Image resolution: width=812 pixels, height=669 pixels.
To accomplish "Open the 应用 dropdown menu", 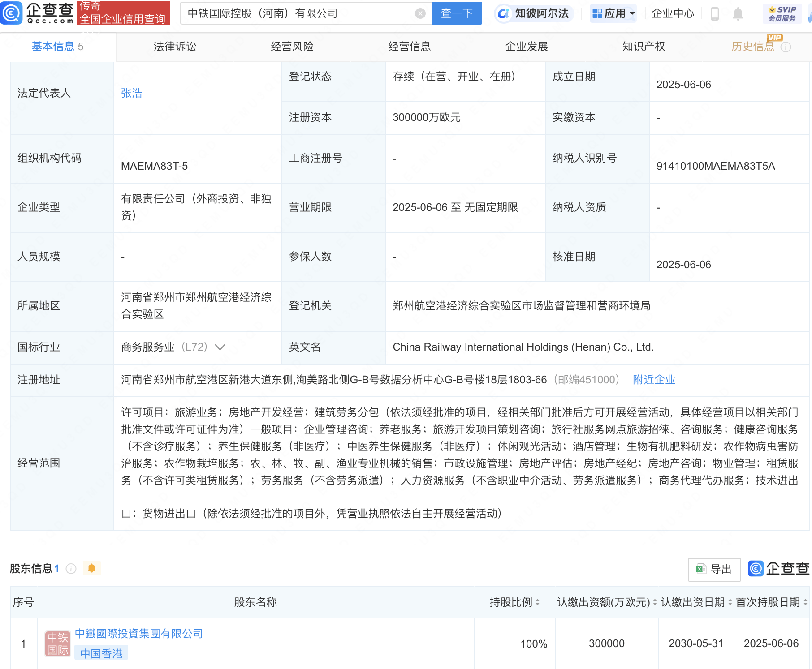I will [x=613, y=13].
